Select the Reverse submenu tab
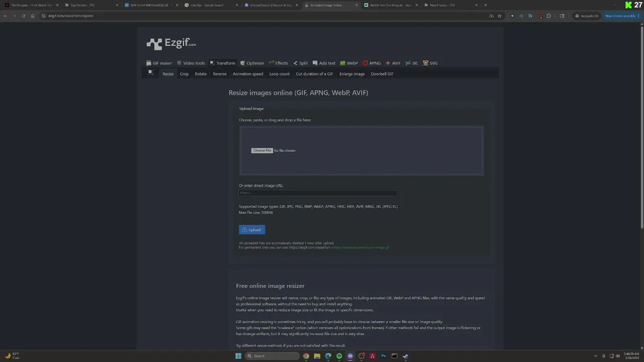The height and width of the screenshot is (362, 644). click(x=219, y=74)
